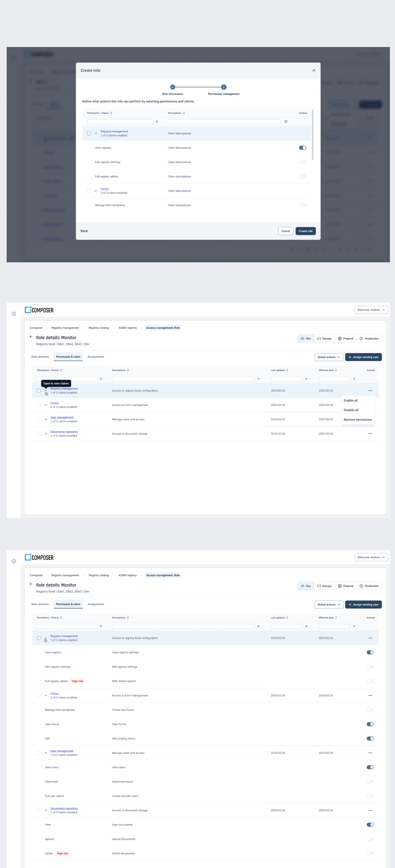This screenshot has height=868, width=395.
Task: Select Permission & claim tab in collapsed permissions view
Action: click(68, 357)
